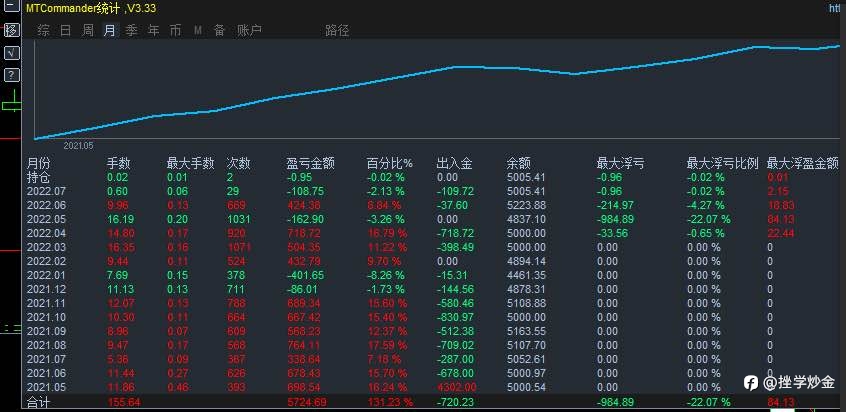The width and height of the screenshot is (846, 412).
Task: Click max drawdown -22.07 % for 2022.05
Action: coord(709,219)
